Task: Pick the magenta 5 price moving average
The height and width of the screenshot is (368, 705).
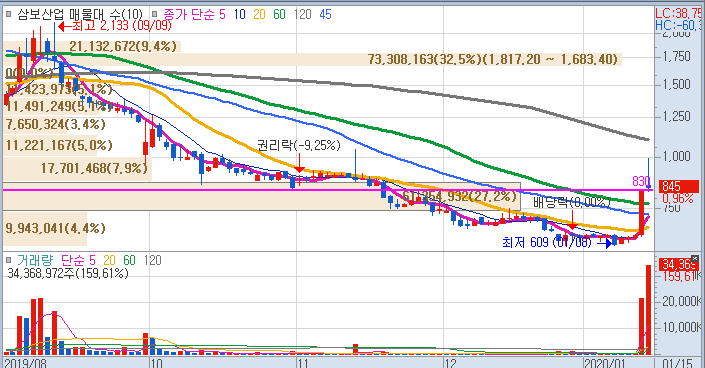Action: (222, 14)
